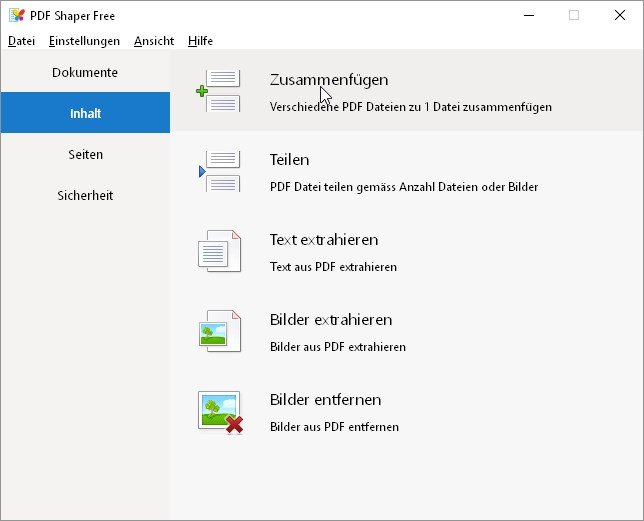Open the Einstellungen menu
This screenshot has height=521, width=644.
(84, 41)
